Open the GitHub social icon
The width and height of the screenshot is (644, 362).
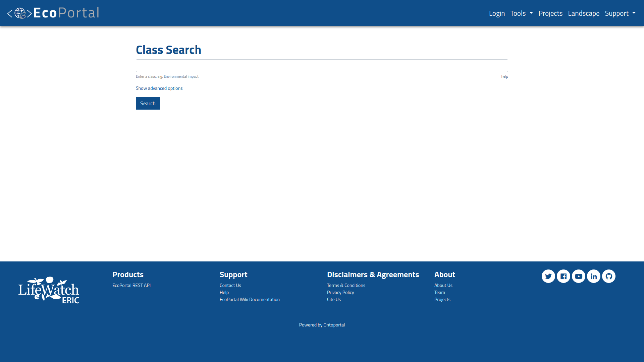609,276
